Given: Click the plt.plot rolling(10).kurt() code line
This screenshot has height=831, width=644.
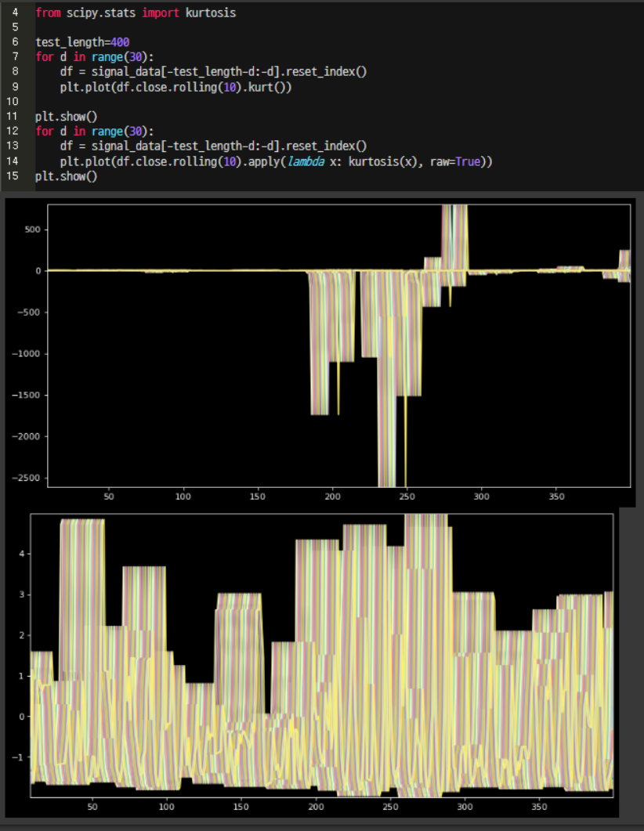Looking at the screenshot, I should click(175, 87).
